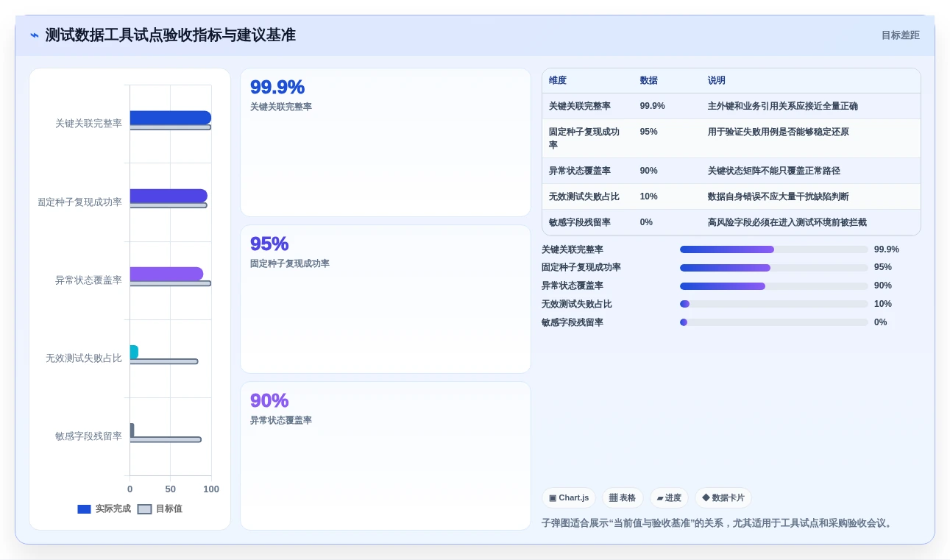This screenshot has height=560, width=950.
Task: Click the 异常状态覆盖率 label in the data card
Action: tap(281, 420)
